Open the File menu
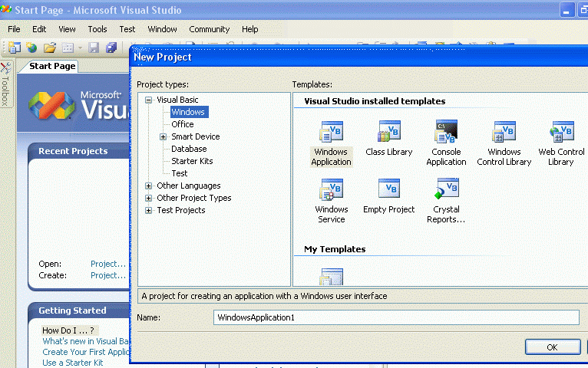 tap(14, 29)
